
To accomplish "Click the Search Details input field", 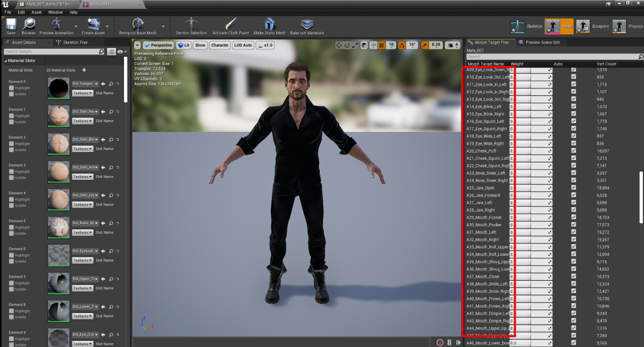I will pos(54,51).
